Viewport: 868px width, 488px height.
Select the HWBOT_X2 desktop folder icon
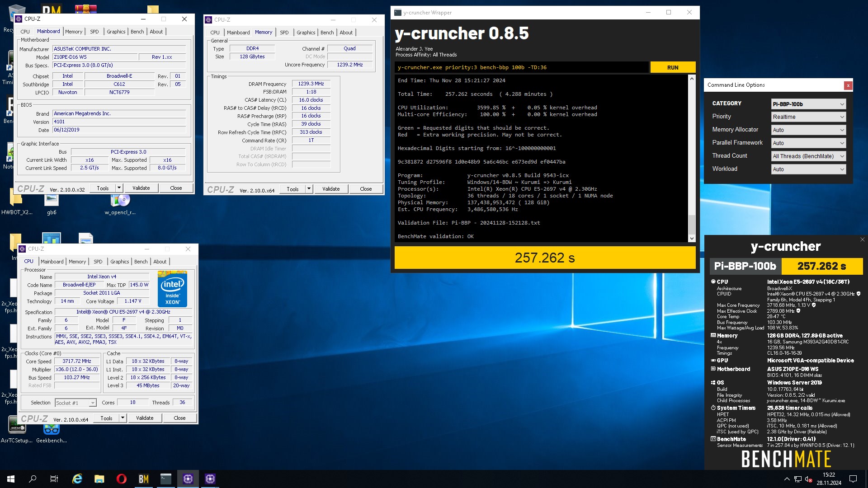pyautogui.click(x=17, y=201)
